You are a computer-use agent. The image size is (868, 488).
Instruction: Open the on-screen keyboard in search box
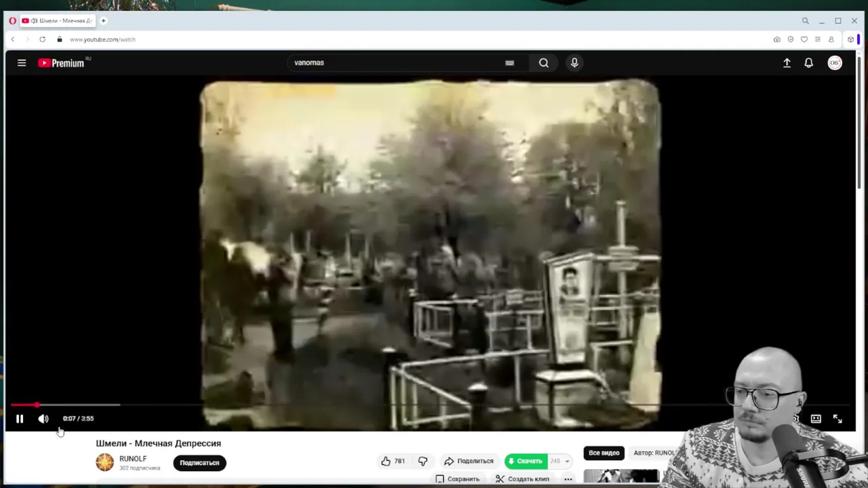click(x=509, y=62)
